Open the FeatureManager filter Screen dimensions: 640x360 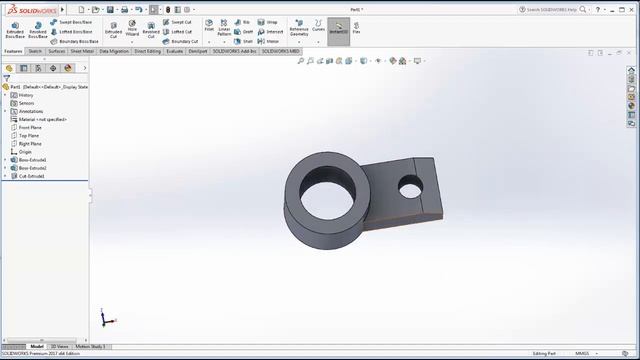pos(7,78)
